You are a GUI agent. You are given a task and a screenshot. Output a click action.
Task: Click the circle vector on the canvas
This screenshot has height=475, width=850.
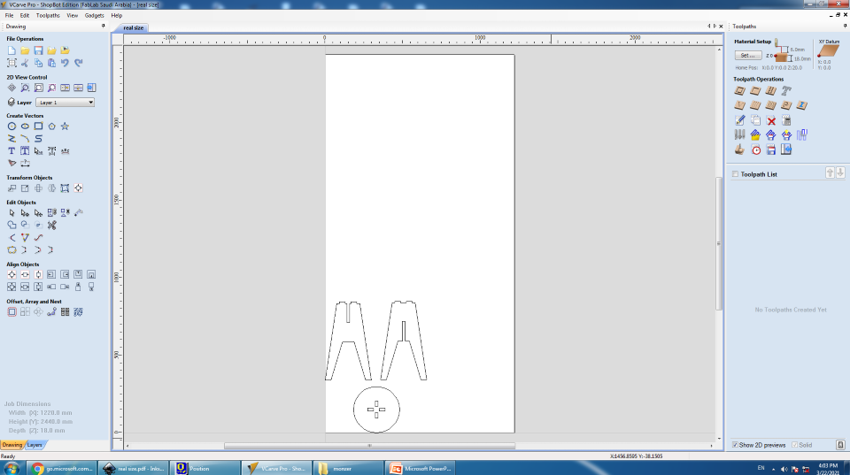click(x=377, y=409)
